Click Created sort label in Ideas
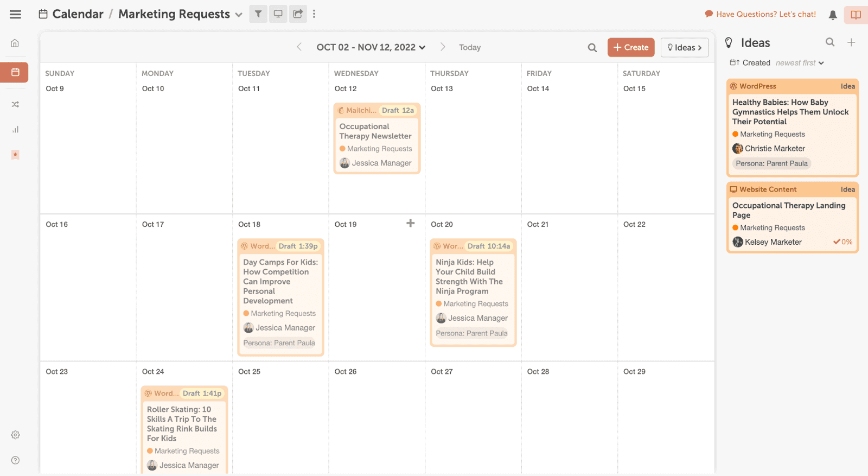868x476 pixels. point(756,63)
